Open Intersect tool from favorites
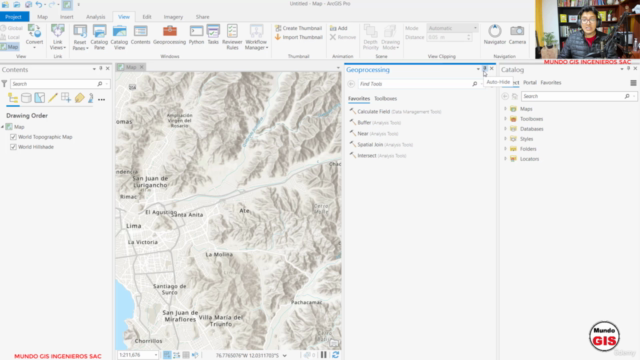The height and width of the screenshot is (360, 640). pyautogui.click(x=378, y=156)
